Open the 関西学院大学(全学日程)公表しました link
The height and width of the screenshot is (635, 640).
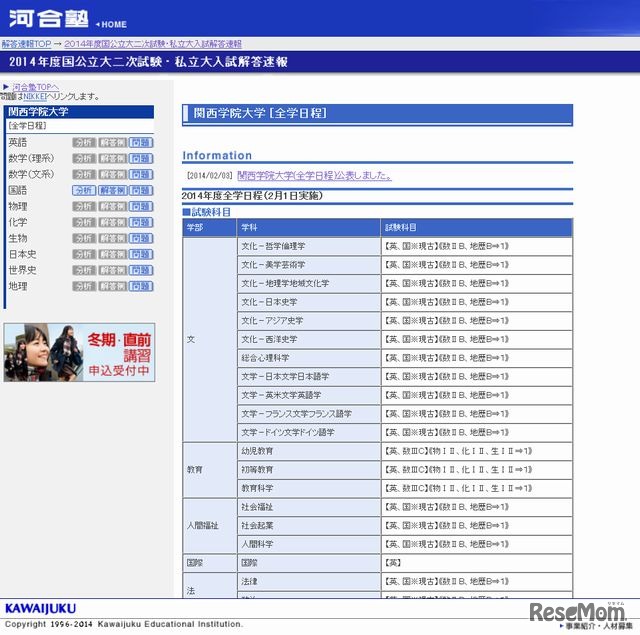point(314,175)
